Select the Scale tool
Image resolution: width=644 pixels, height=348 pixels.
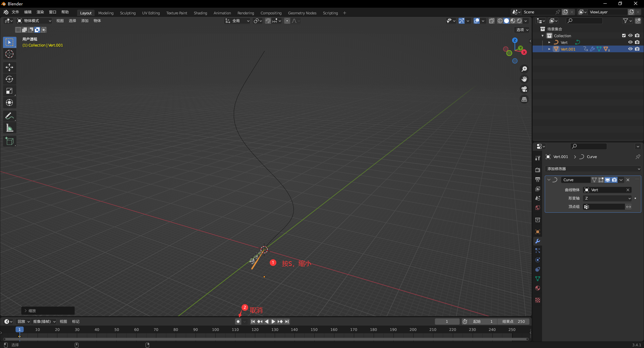(x=9, y=91)
